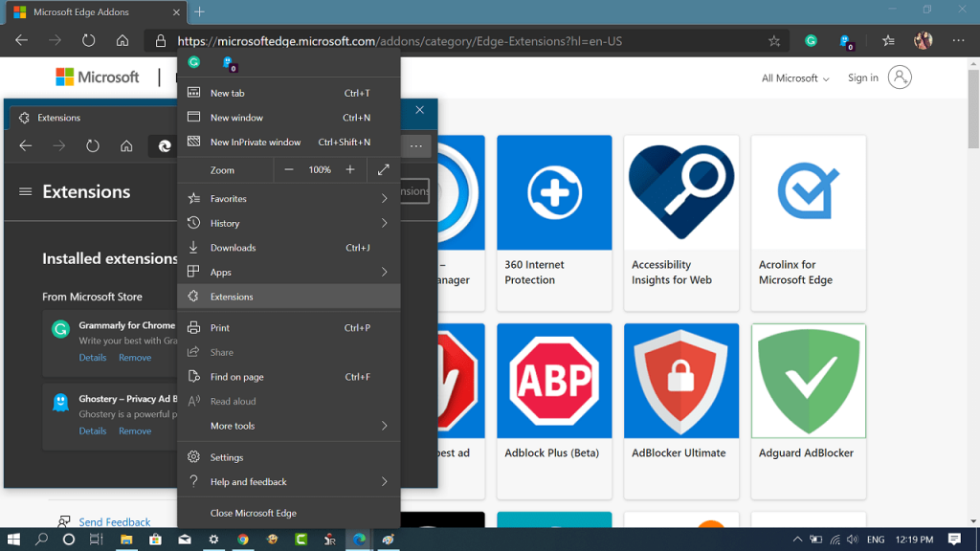Open Action Center notifications icon

[954, 540]
